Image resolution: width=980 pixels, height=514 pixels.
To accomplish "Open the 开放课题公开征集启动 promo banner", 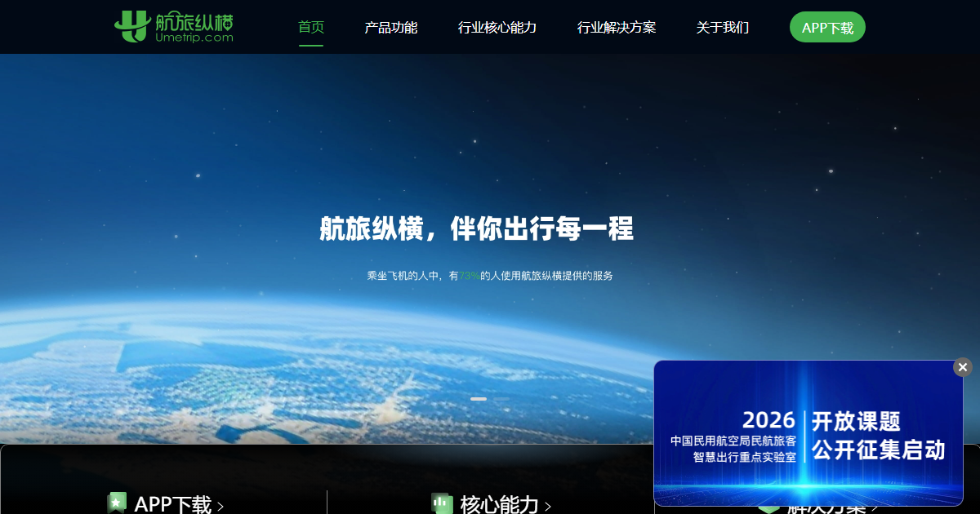I will click(808, 433).
